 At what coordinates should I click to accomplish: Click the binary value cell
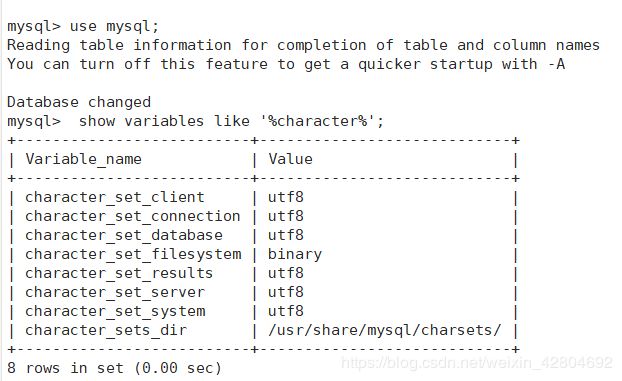[x=295, y=255]
